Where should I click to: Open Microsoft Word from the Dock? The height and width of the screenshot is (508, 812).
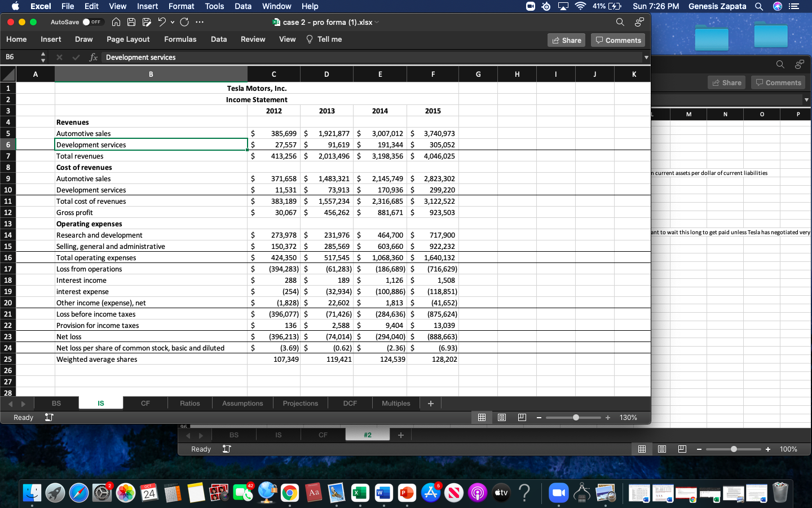click(383, 493)
